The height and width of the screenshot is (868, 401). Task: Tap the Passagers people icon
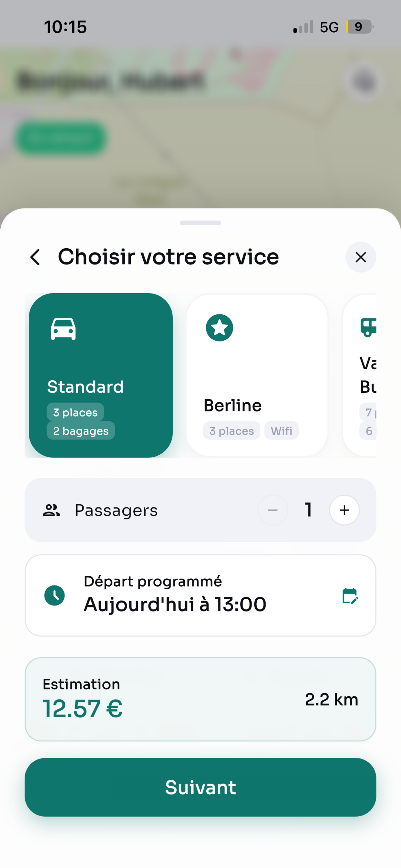point(51,510)
